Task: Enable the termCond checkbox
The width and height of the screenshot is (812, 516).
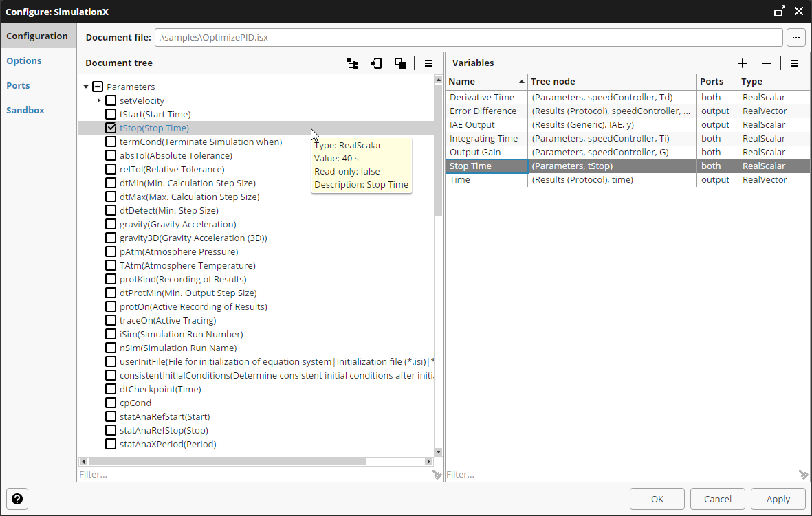Action: (110, 142)
